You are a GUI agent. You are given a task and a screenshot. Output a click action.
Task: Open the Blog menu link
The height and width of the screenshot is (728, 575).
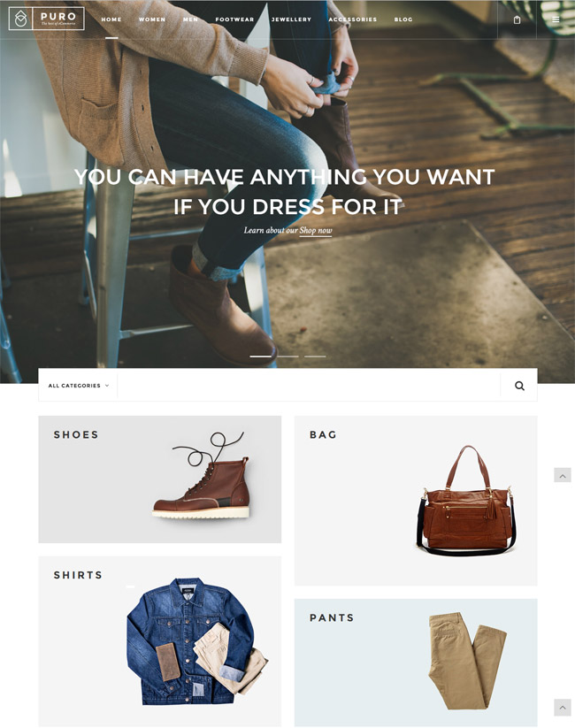(x=403, y=19)
